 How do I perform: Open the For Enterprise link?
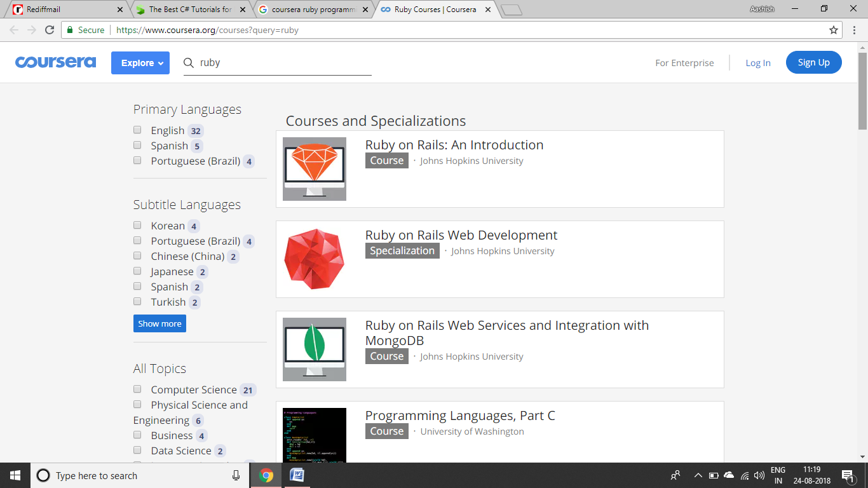click(684, 63)
